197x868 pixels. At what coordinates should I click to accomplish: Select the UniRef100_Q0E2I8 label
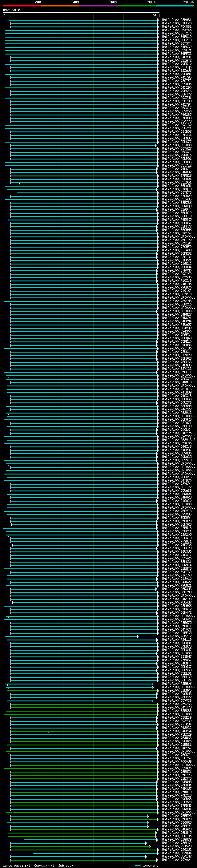point(177,40)
